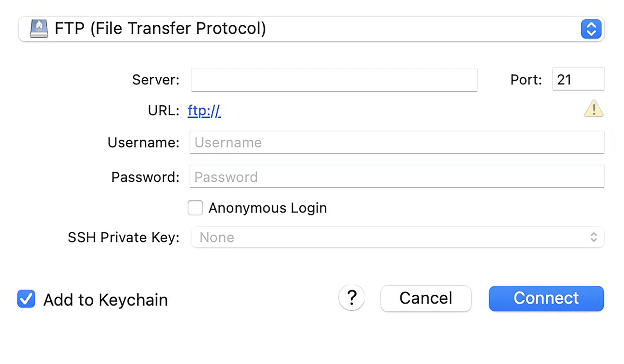
Task: Expand the SSH Private Key dropdown
Action: coord(396,237)
